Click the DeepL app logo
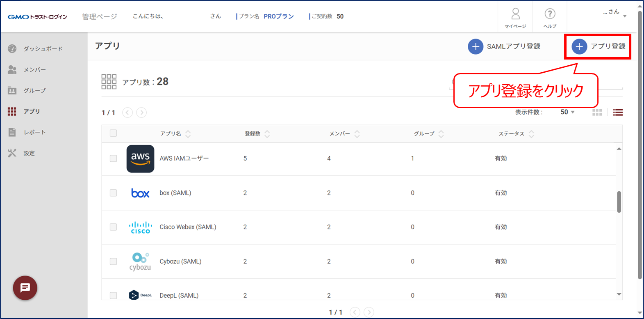The width and height of the screenshot is (644, 319). [x=140, y=295]
